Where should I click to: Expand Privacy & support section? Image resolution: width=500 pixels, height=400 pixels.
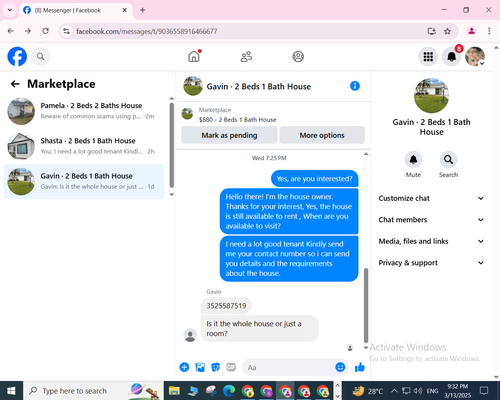[x=431, y=263]
